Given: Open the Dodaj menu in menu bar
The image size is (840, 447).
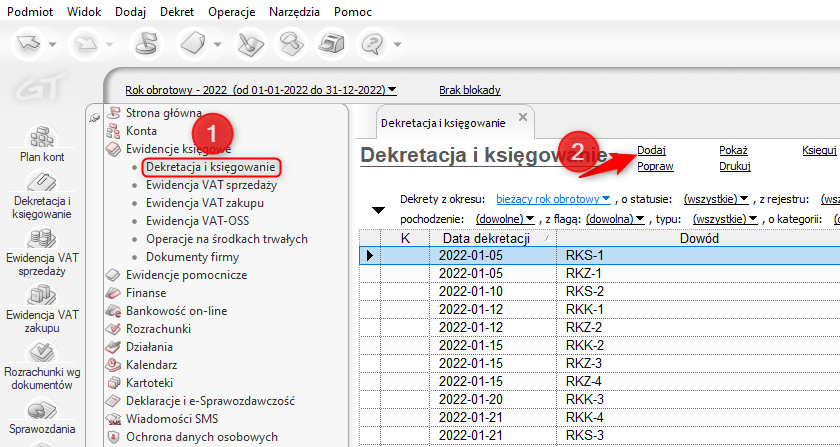Looking at the screenshot, I should coord(130,12).
